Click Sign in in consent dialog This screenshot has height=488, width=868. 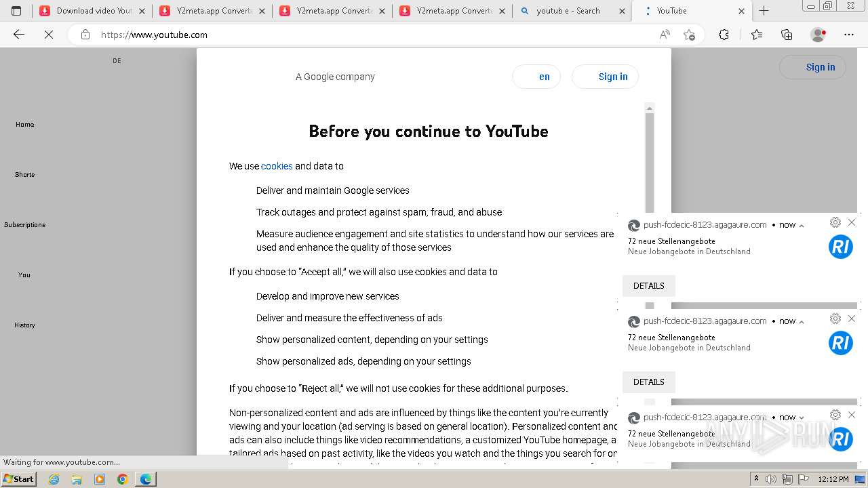pyautogui.click(x=605, y=77)
